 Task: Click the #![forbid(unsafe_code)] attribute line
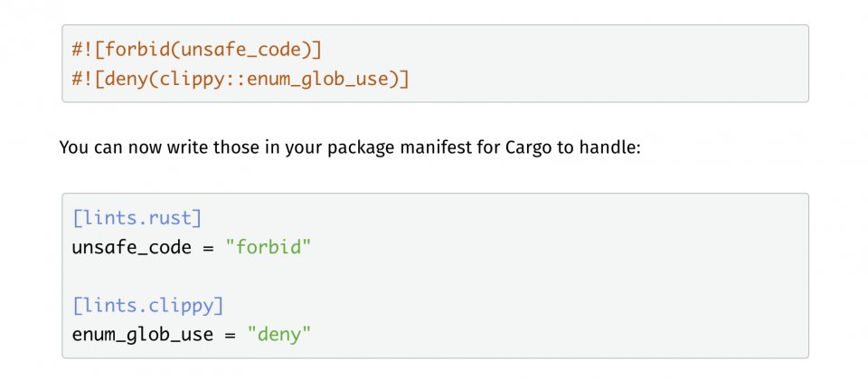point(196,50)
